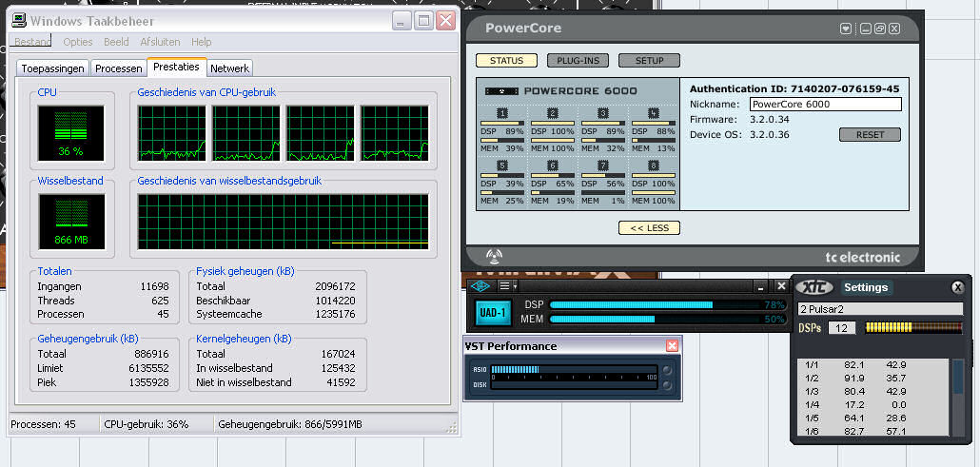Screen dimensions: 980x467
Task: Click the Task Manager resize grip
Action: point(453,427)
